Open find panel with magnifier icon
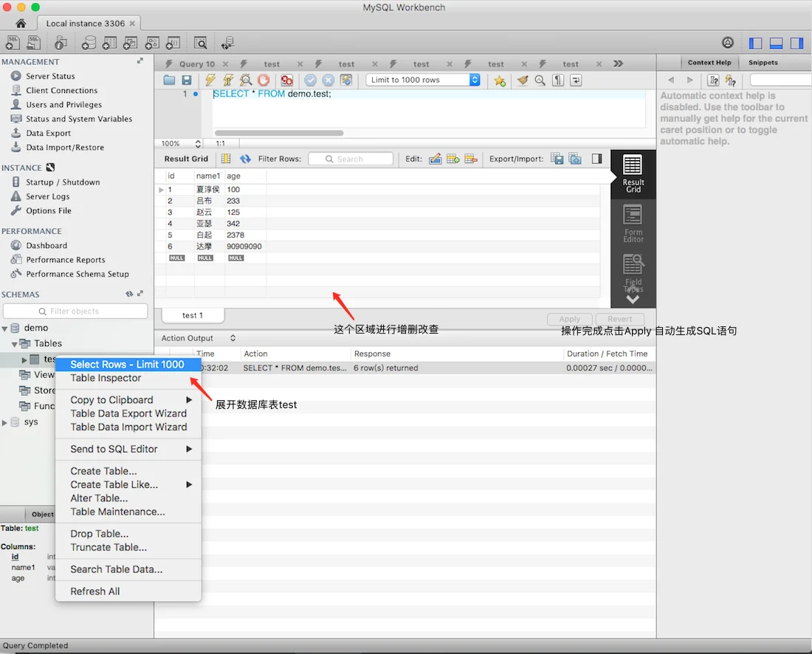 (540, 80)
